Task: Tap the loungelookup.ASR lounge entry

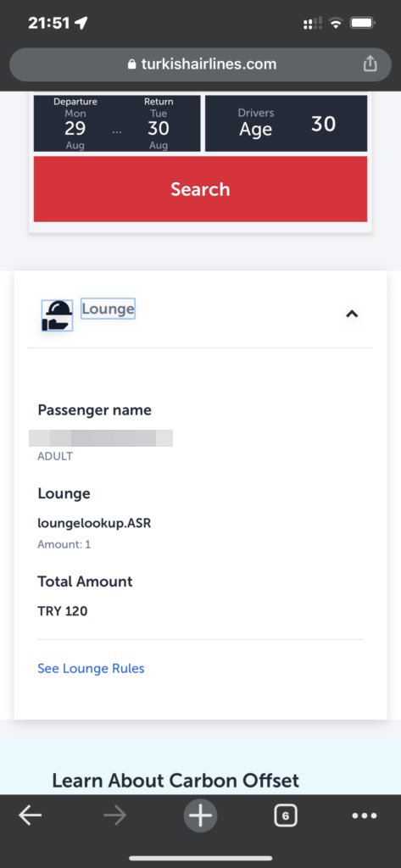Action: point(94,522)
